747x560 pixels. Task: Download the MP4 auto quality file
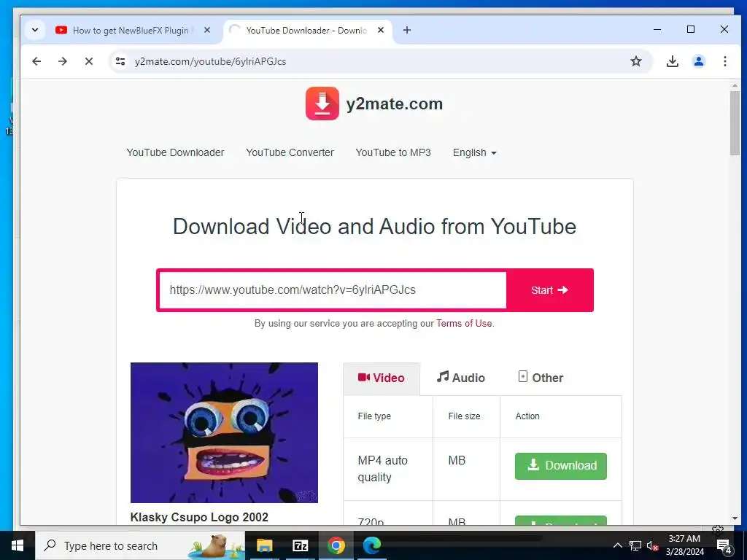click(x=561, y=466)
